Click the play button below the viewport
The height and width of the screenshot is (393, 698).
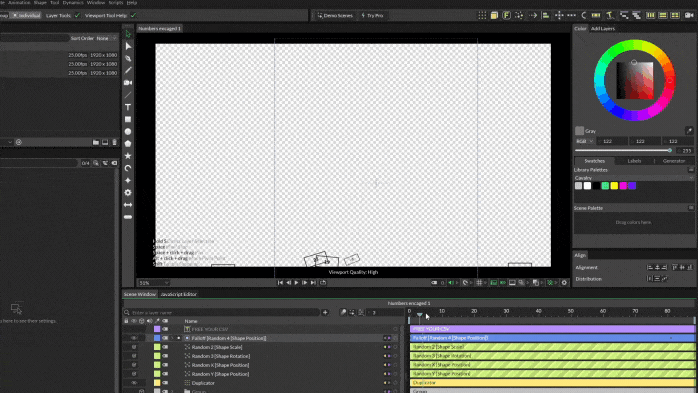click(296, 283)
